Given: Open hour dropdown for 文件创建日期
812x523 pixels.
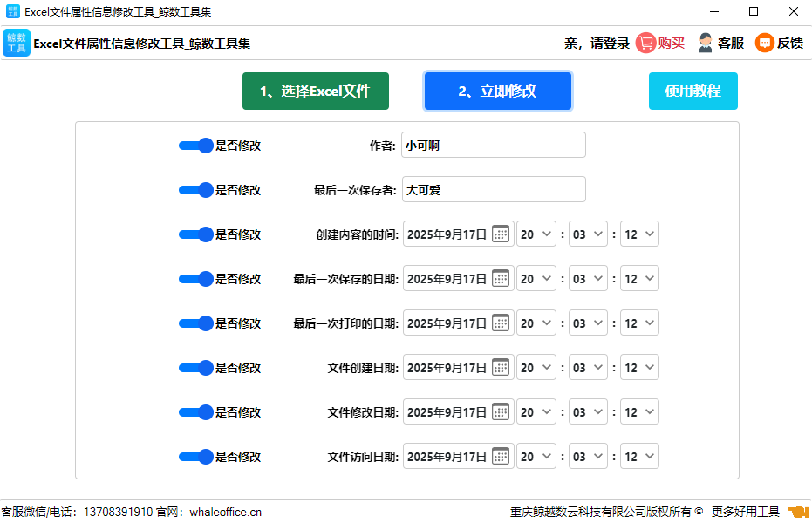Looking at the screenshot, I should pos(536,367).
